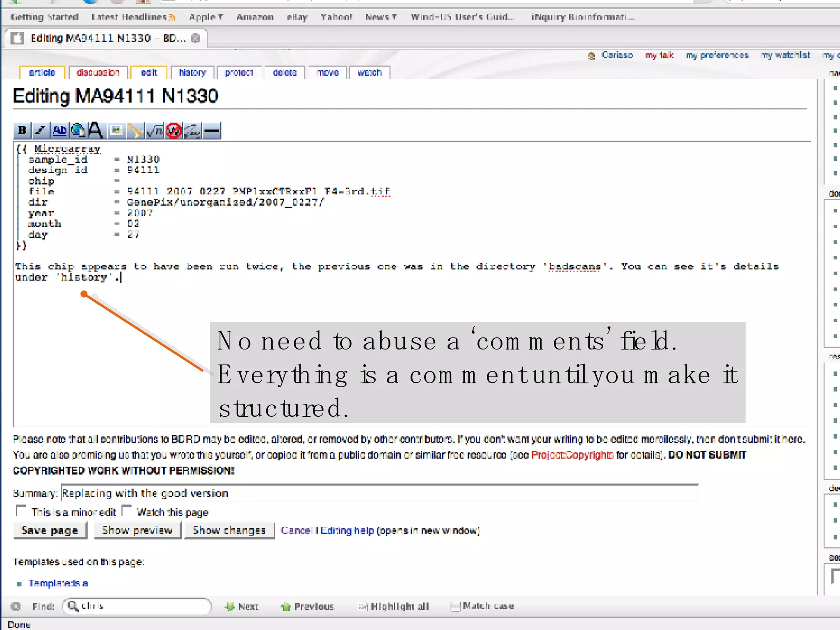Check This is a minor edit
Viewport: 840px width, 630px height.
coord(21,511)
